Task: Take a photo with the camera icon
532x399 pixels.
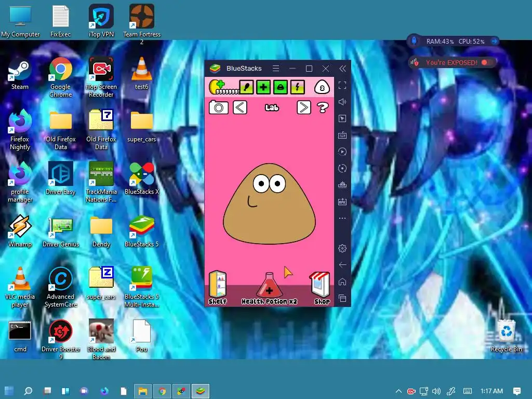Action: coord(219,108)
